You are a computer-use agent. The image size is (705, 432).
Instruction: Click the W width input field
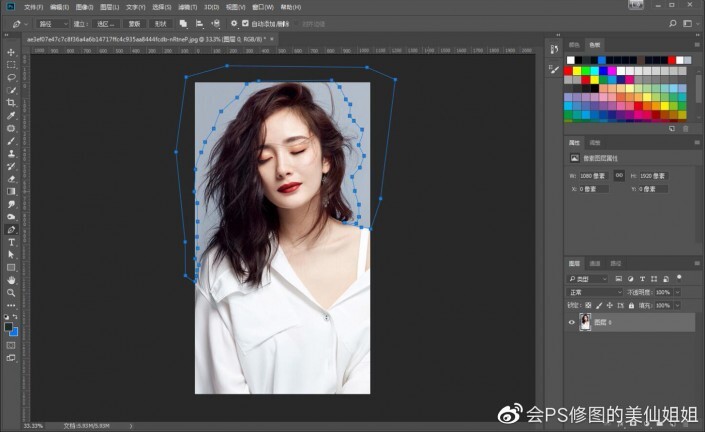coord(593,175)
